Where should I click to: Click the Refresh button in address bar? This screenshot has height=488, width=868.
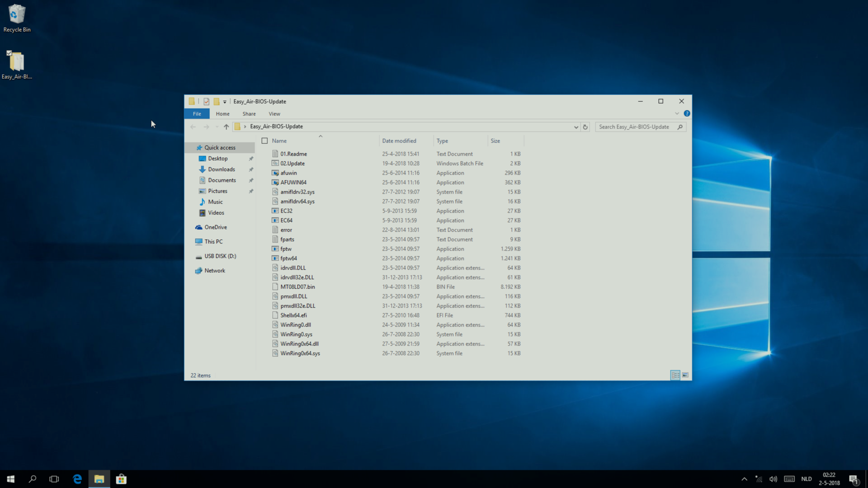[585, 127]
